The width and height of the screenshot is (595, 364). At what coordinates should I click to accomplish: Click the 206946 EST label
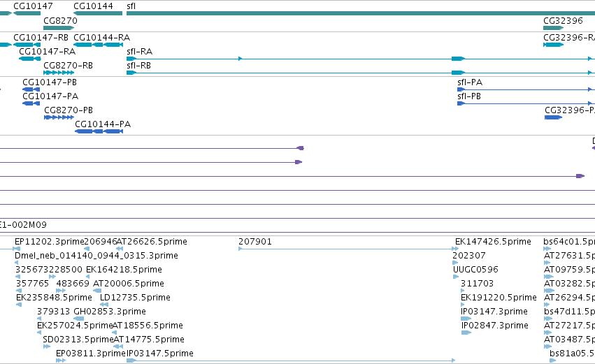pos(101,242)
